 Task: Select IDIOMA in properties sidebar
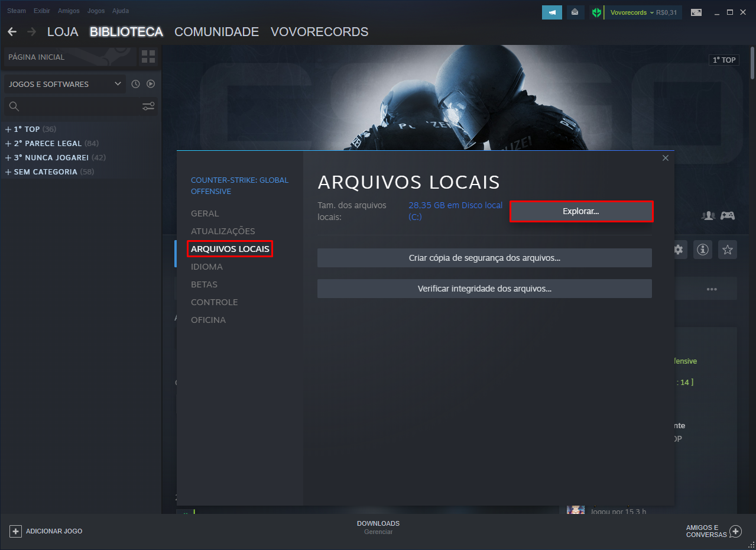tap(207, 267)
